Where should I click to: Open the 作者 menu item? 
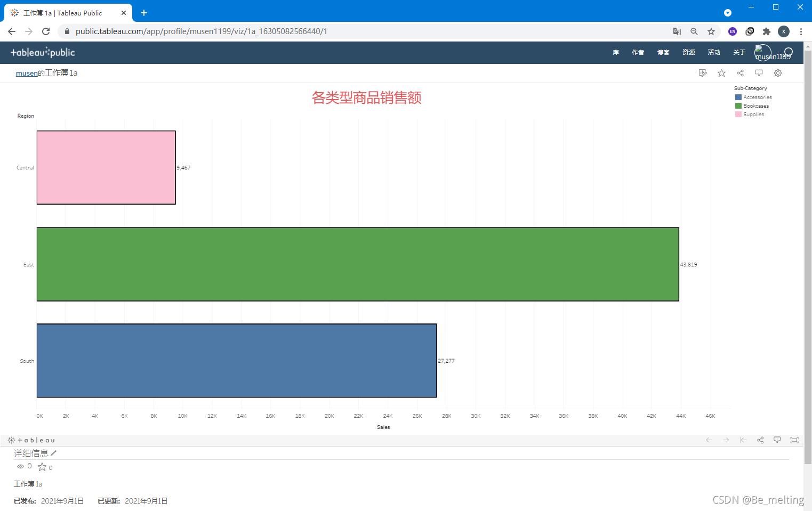[638, 52]
